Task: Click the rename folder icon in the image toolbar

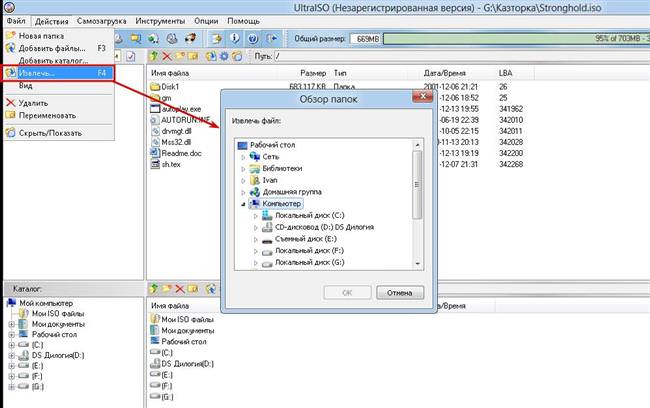Action: (193, 56)
